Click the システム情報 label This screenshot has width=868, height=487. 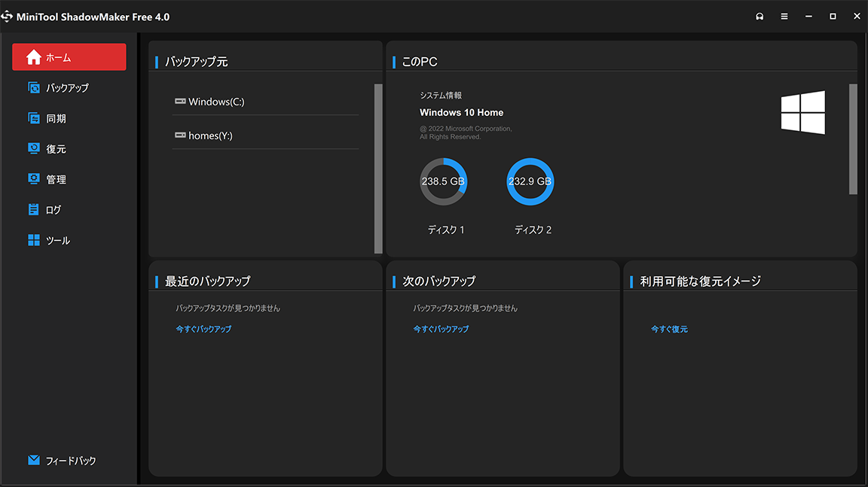pos(441,96)
